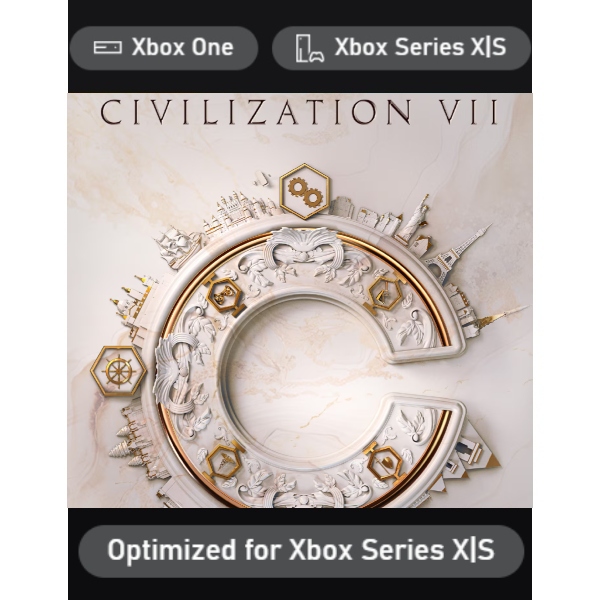
Task: Click the ship's wheel hexagon icon
Action: point(119,371)
